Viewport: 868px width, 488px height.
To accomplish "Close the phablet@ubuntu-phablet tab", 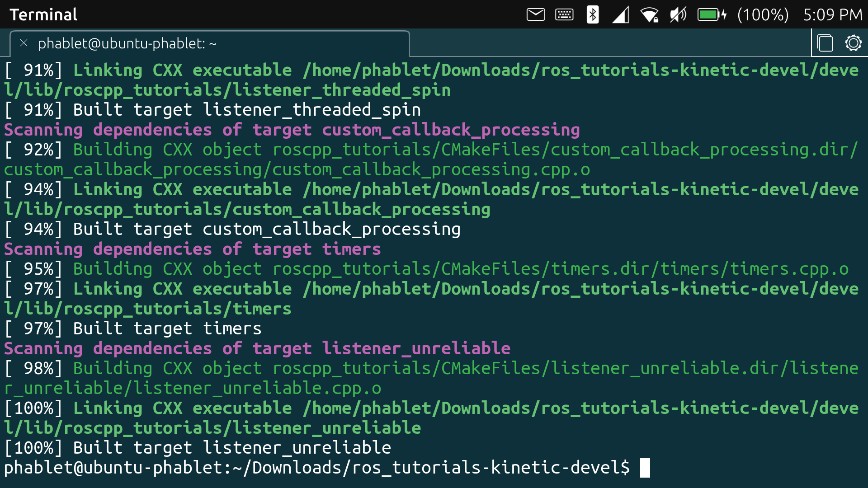I will pyautogui.click(x=24, y=43).
